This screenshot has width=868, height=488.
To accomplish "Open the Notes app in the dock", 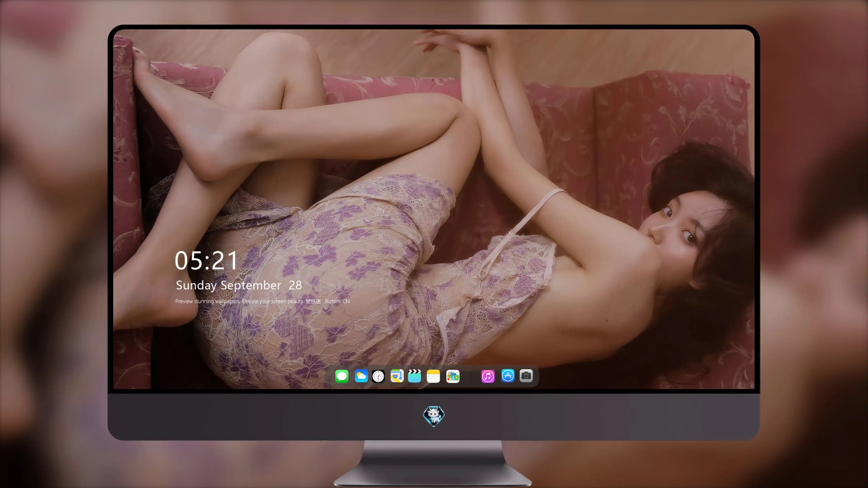I will pos(433,376).
